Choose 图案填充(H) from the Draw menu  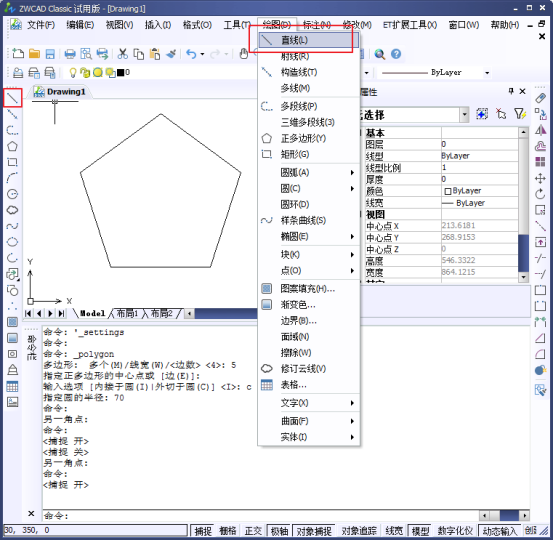pyautogui.click(x=309, y=289)
